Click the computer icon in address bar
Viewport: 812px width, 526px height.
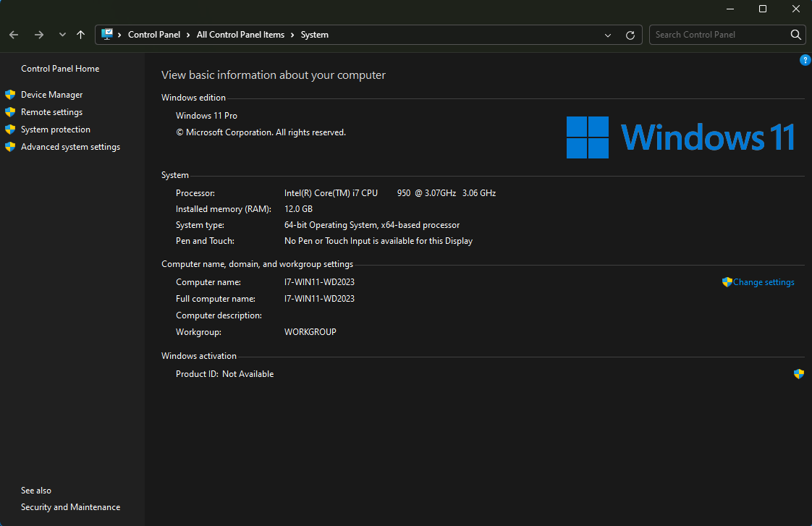click(x=108, y=35)
